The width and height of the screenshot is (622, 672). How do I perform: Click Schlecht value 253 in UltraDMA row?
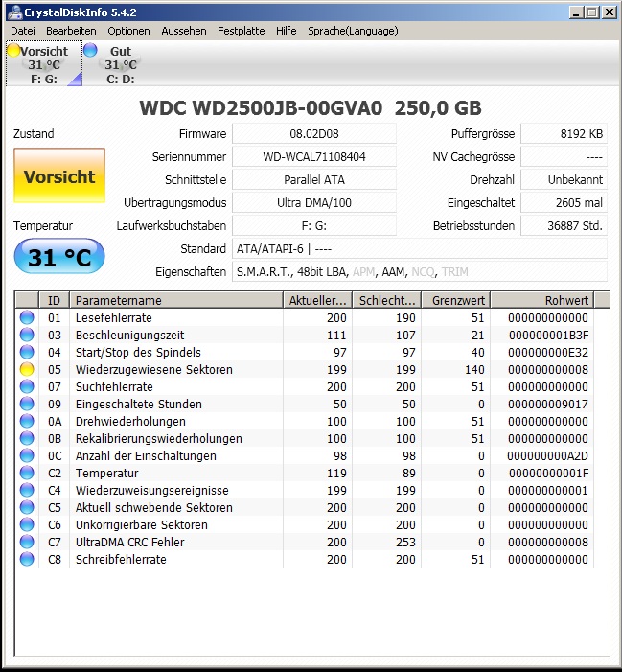click(405, 543)
